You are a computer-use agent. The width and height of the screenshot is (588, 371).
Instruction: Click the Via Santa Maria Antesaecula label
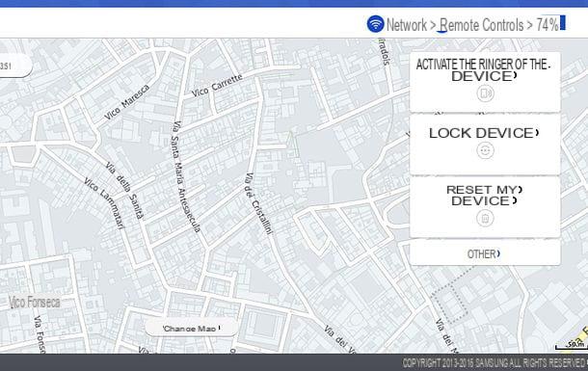pyautogui.click(x=186, y=176)
